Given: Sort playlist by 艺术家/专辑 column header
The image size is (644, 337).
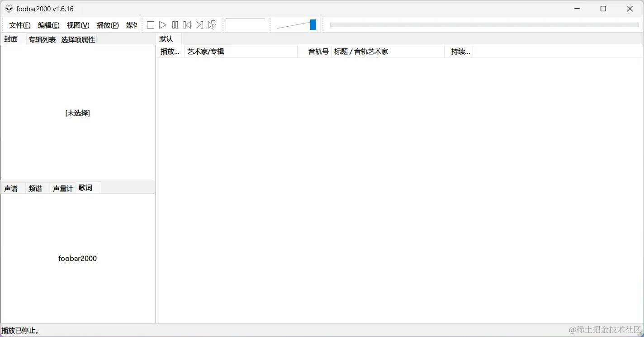Looking at the screenshot, I should tap(206, 51).
